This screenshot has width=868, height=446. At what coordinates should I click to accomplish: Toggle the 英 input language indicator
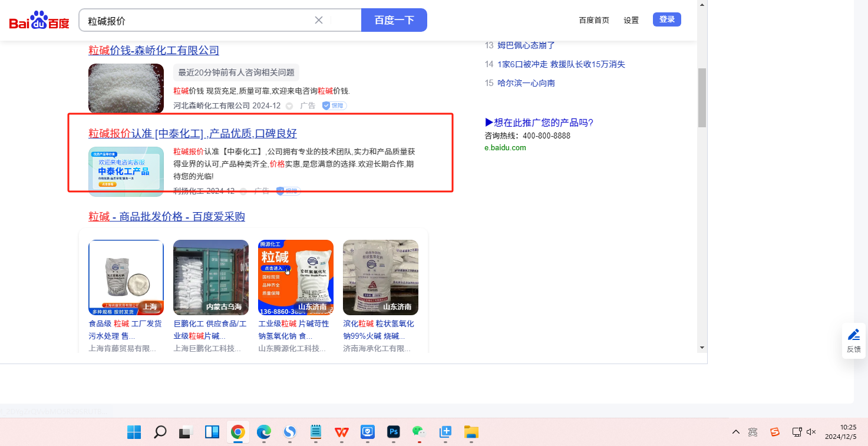tap(753, 432)
